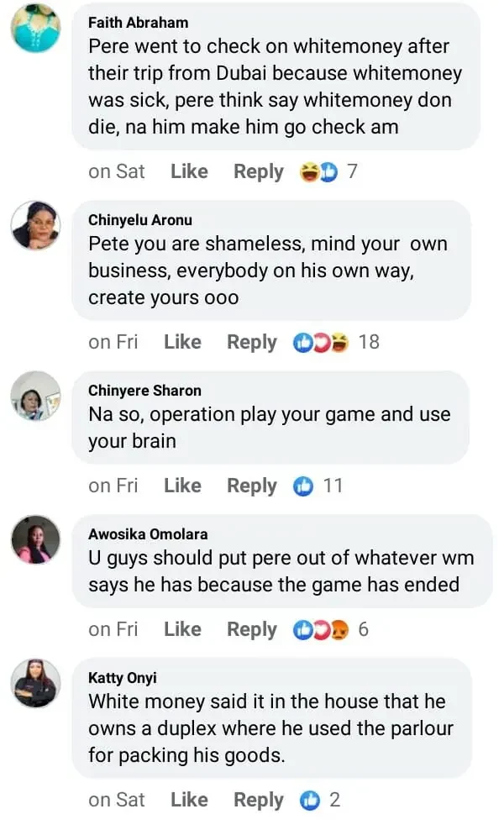Click the 'on Sat' timestamp on Faith's comment
Viewport: 504px width, 830px height.
[x=116, y=172]
